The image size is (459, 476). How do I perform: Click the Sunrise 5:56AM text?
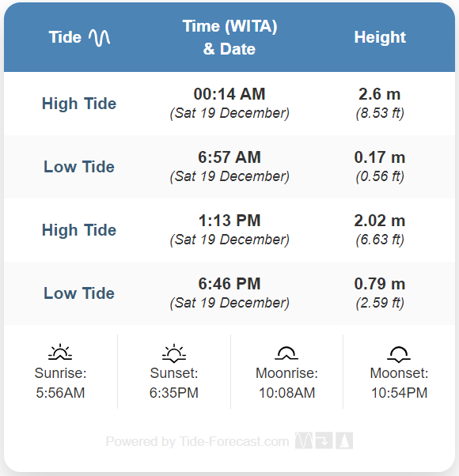click(60, 383)
